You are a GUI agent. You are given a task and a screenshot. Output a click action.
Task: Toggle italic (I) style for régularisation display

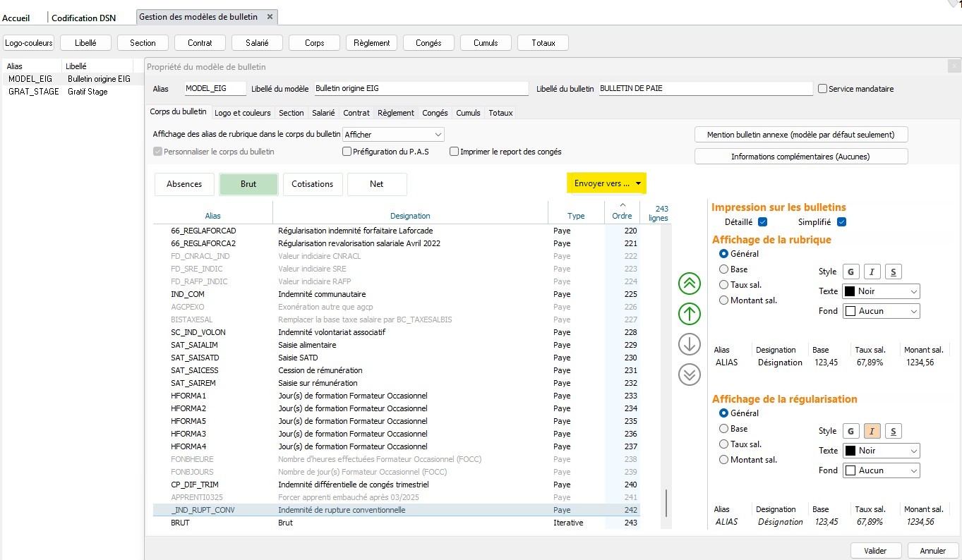click(x=872, y=431)
